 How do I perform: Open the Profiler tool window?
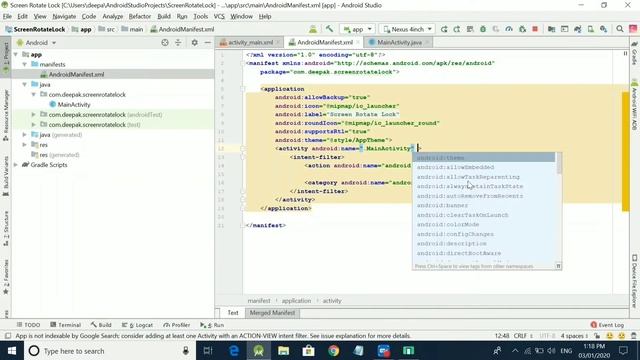pos(176,325)
